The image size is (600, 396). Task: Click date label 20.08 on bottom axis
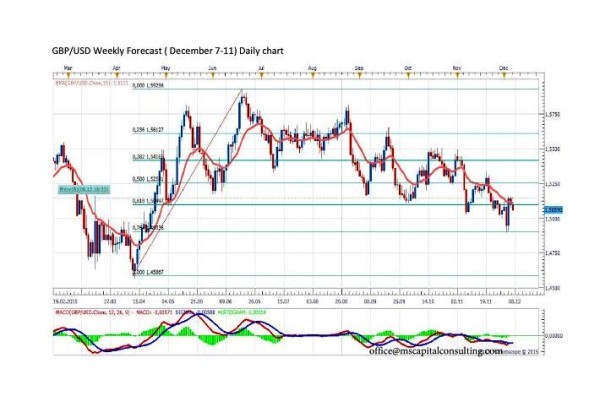[x=341, y=302]
